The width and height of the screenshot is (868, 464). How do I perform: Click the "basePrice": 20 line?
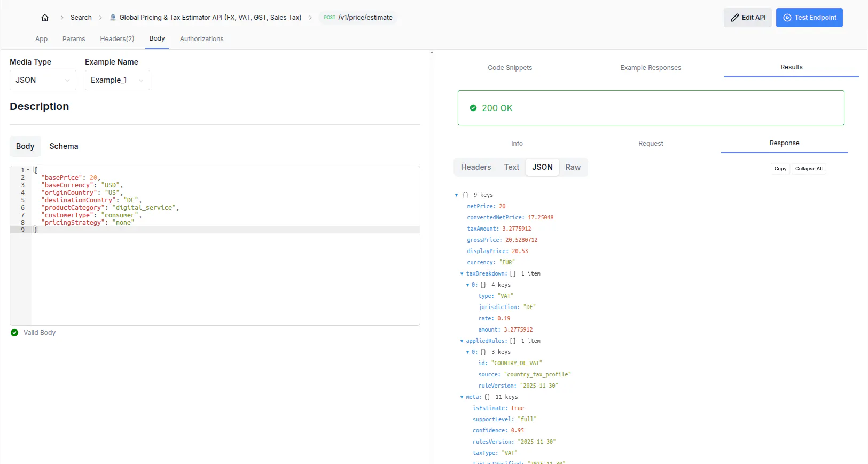pyautogui.click(x=71, y=178)
